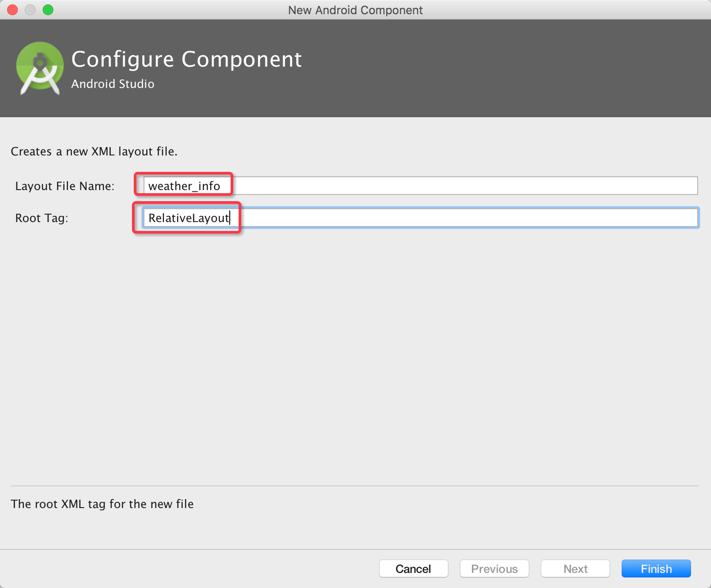Click the "Root Tag:" label

pyautogui.click(x=42, y=218)
